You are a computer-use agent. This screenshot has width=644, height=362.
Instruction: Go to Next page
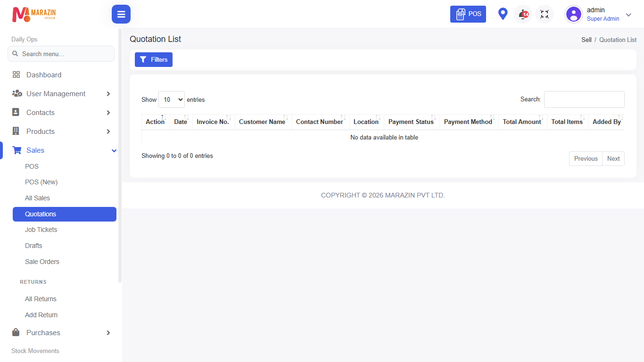(x=613, y=158)
